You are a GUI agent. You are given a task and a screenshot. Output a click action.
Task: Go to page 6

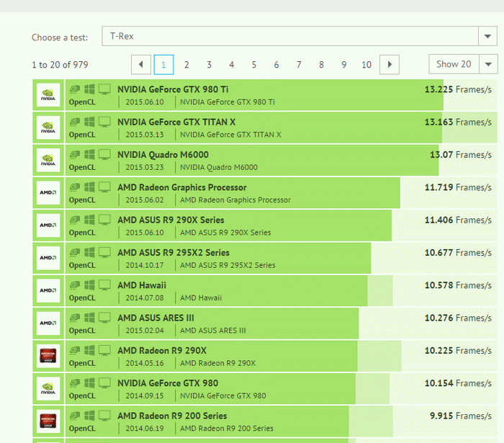(276, 65)
